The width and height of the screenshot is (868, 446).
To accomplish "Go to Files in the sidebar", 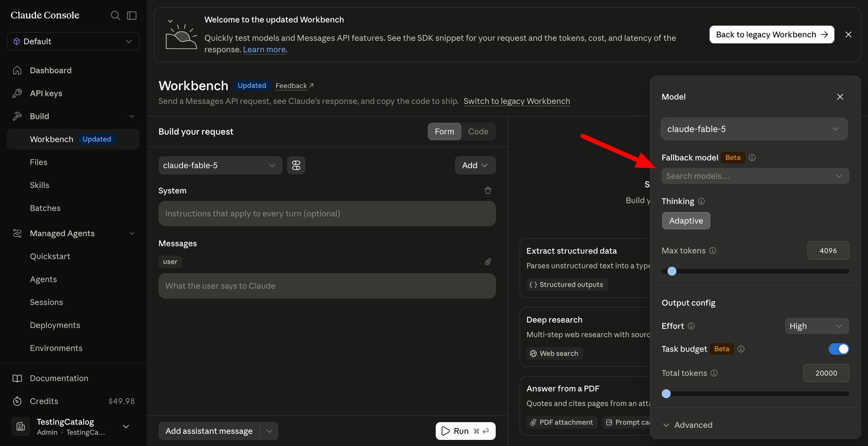I will point(38,162).
